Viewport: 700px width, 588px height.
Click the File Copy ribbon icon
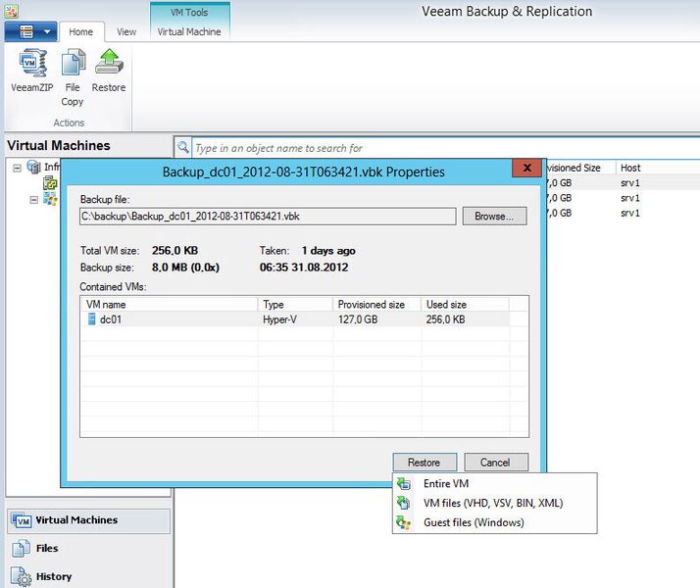(73, 64)
